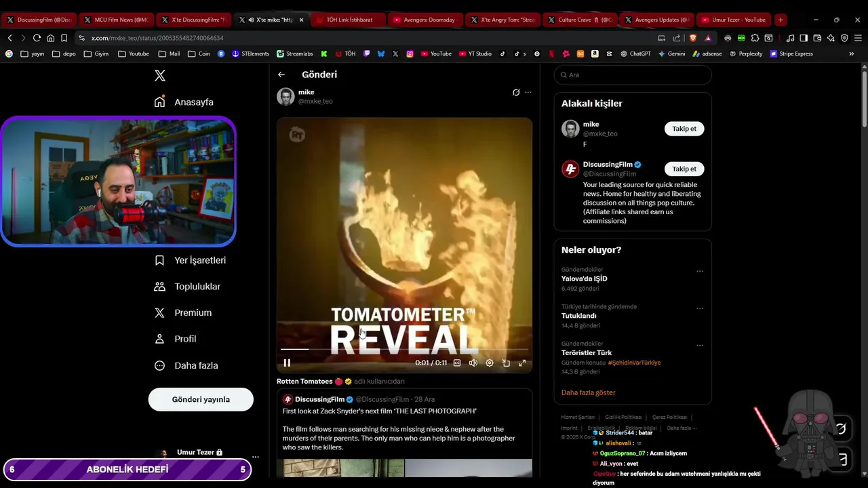Follow DiscussingFilm with Takip et
The height and width of the screenshot is (488, 868).
(x=684, y=169)
